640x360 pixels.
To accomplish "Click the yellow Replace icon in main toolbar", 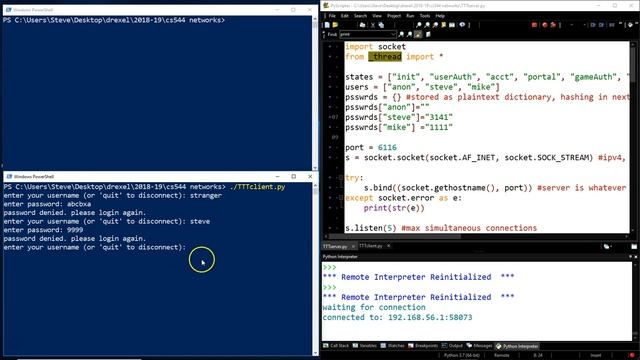I will [443, 25].
